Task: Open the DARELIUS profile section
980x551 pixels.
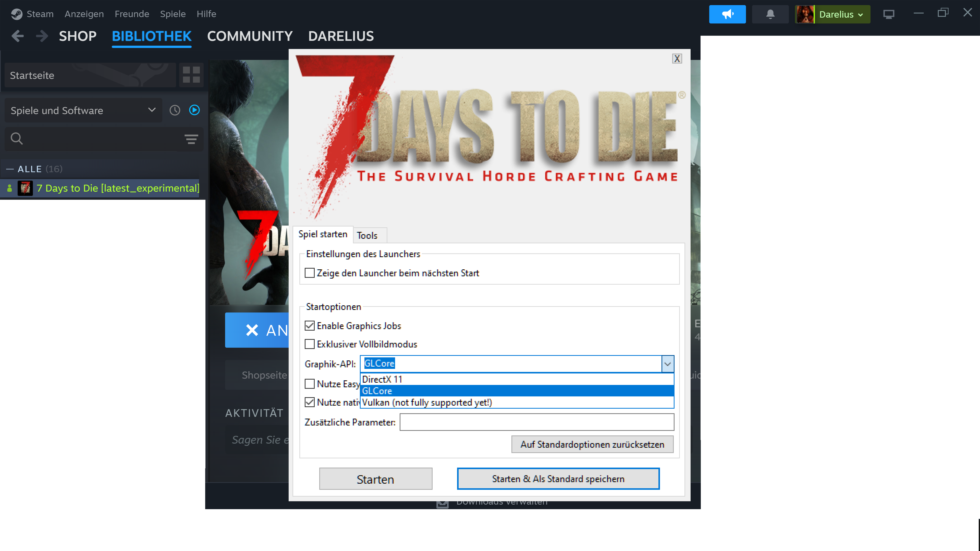Action: (341, 36)
